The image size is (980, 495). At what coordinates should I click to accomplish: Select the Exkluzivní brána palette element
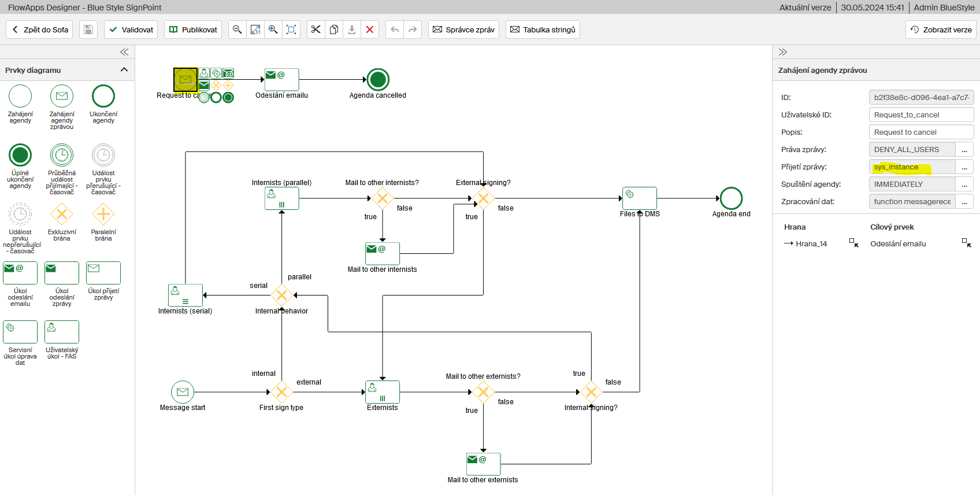click(x=62, y=215)
